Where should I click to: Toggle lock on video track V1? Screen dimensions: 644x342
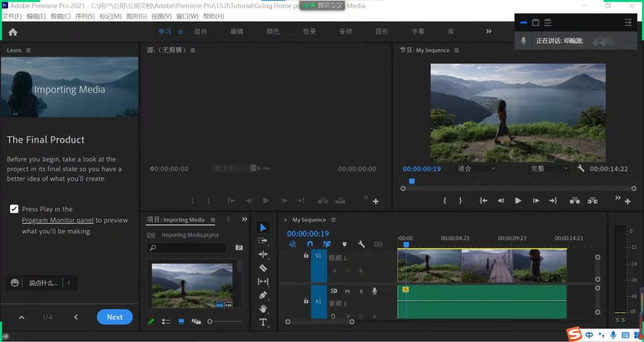(306, 256)
